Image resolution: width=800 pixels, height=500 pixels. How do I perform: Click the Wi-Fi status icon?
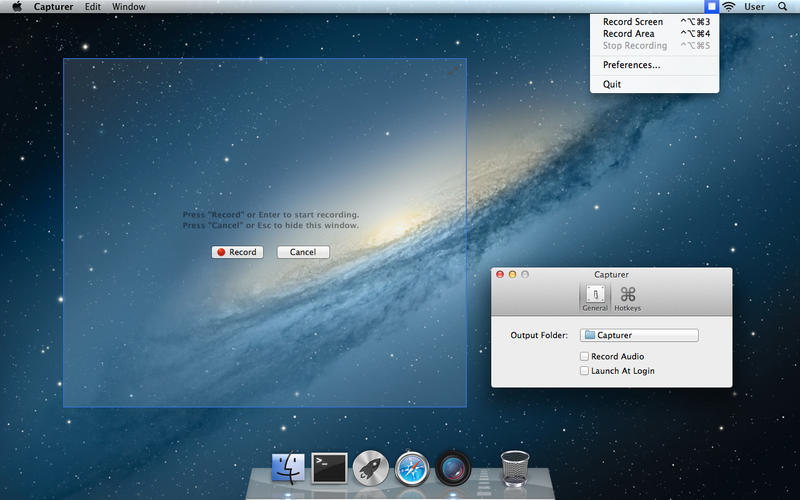pyautogui.click(x=729, y=7)
